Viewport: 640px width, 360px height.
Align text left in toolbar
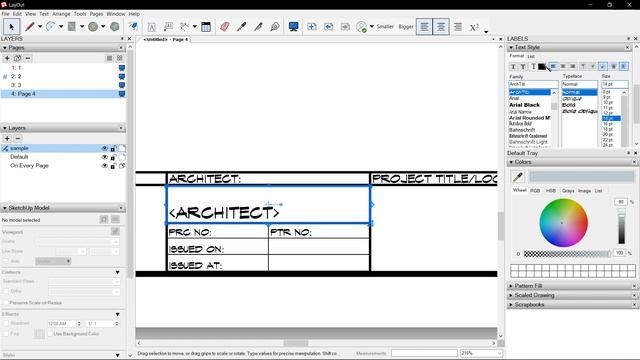pyautogui.click(x=424, y=27)
